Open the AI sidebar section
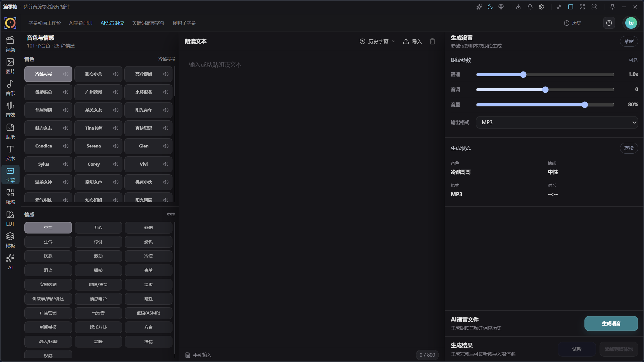The height and width of the screenshot is (362, 644). pyautogui.click(x=10, y=262)
